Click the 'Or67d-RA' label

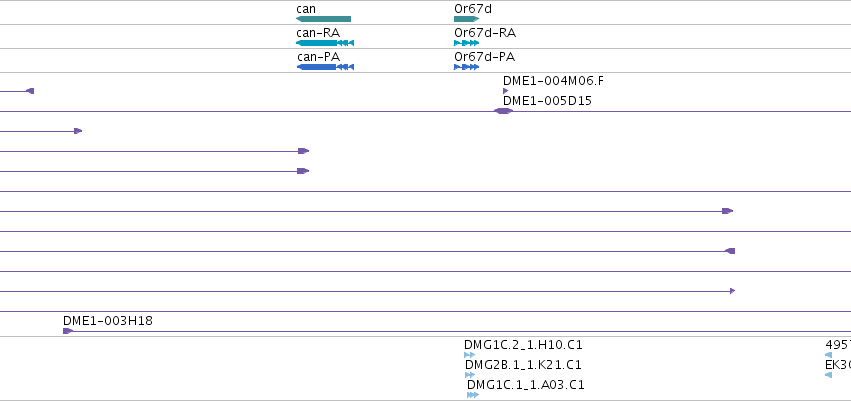point(485,33)
